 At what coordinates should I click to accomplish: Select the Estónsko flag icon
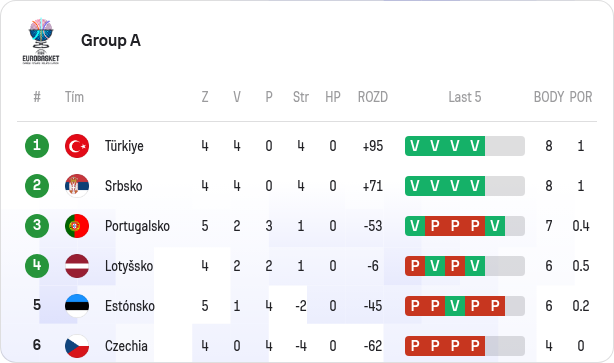(77, 306)
